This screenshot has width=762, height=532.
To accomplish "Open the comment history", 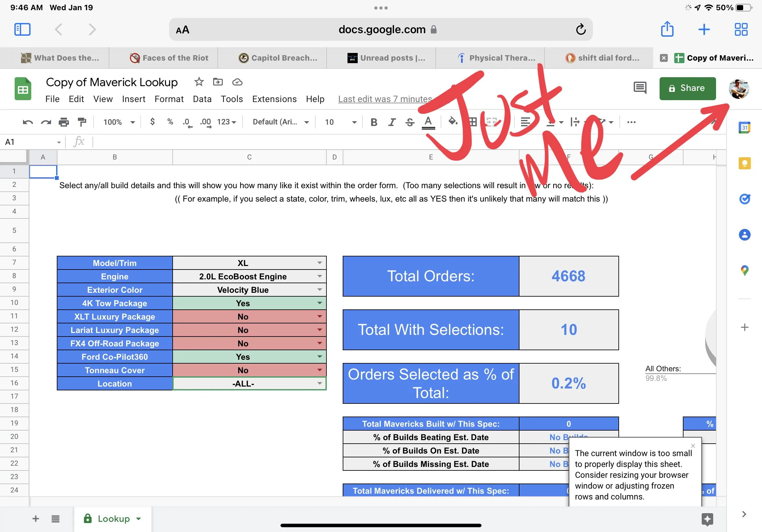I will (639, 88).
